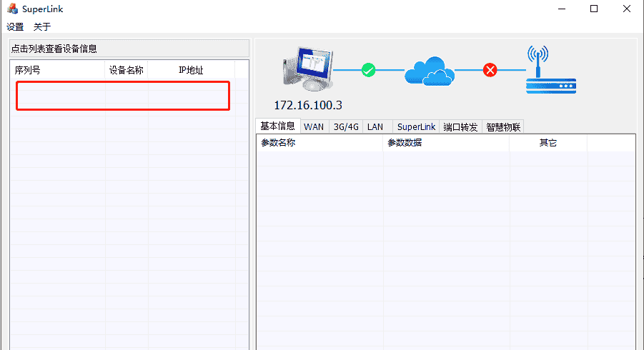Open the 3G/4G tab
The image size is (644, 350).
346,127
